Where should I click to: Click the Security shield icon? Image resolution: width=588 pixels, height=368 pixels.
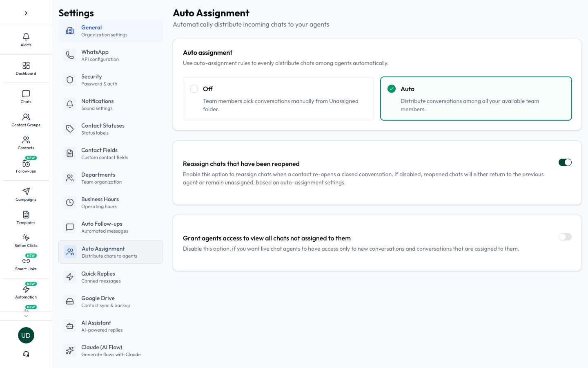[70, 80]
